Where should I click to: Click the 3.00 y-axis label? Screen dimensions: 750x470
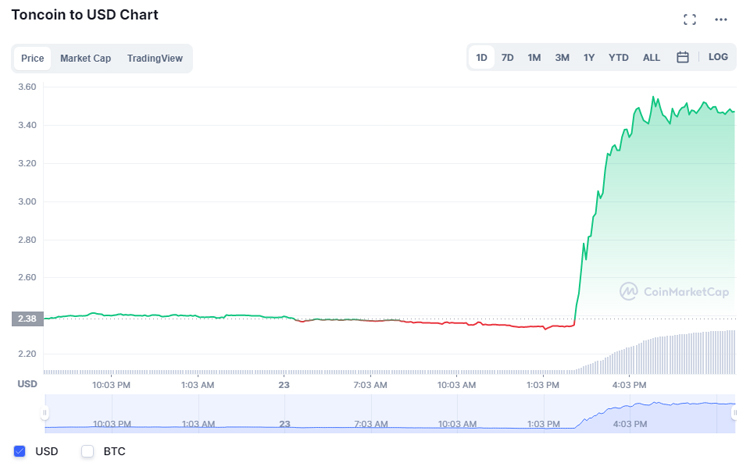click(x=27, y=201)
